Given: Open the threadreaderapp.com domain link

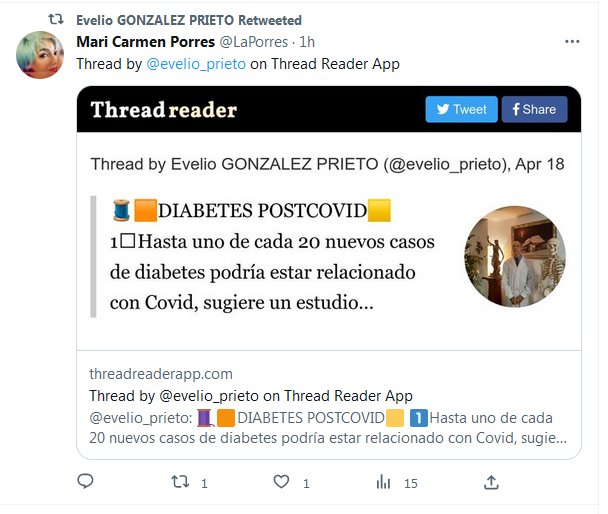Looking at the screenshot, I should (161, 374).
